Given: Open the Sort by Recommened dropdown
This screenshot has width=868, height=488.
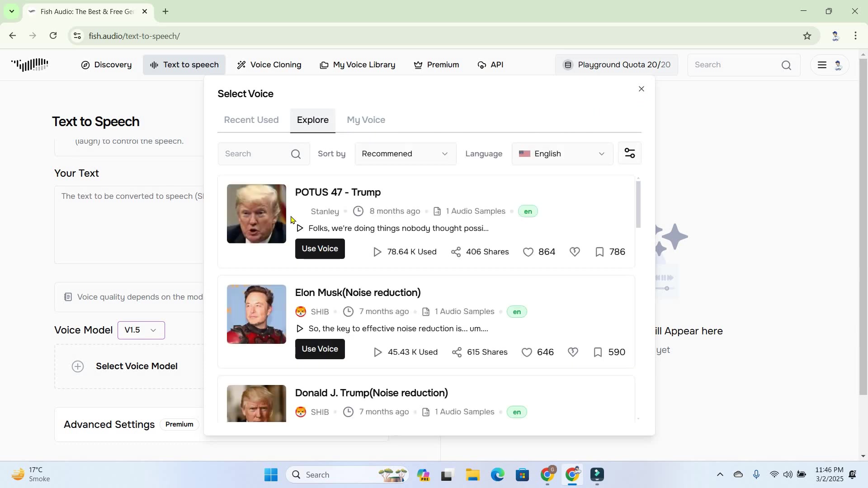Looking at the screenshot, I should point(406,154).
